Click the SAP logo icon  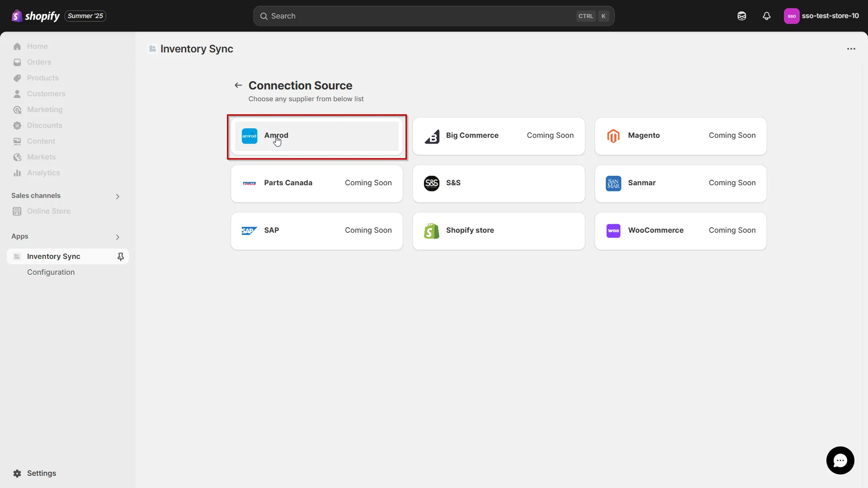(250, 231)
